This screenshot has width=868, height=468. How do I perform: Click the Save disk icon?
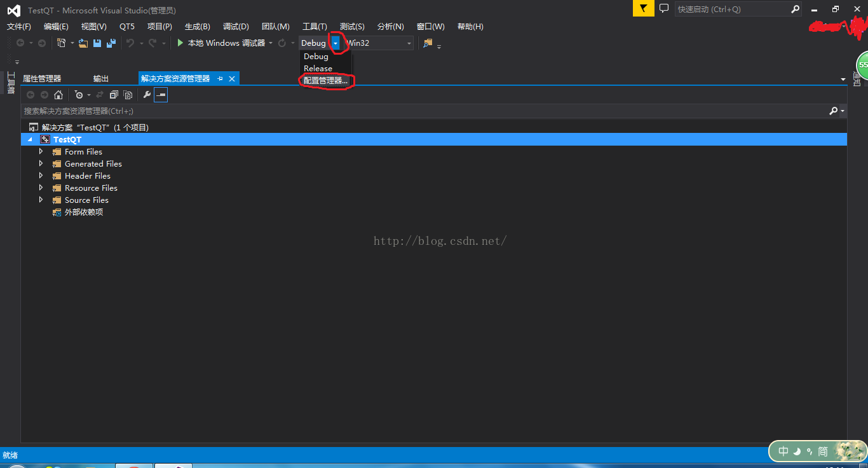click(x=97, y=43)
